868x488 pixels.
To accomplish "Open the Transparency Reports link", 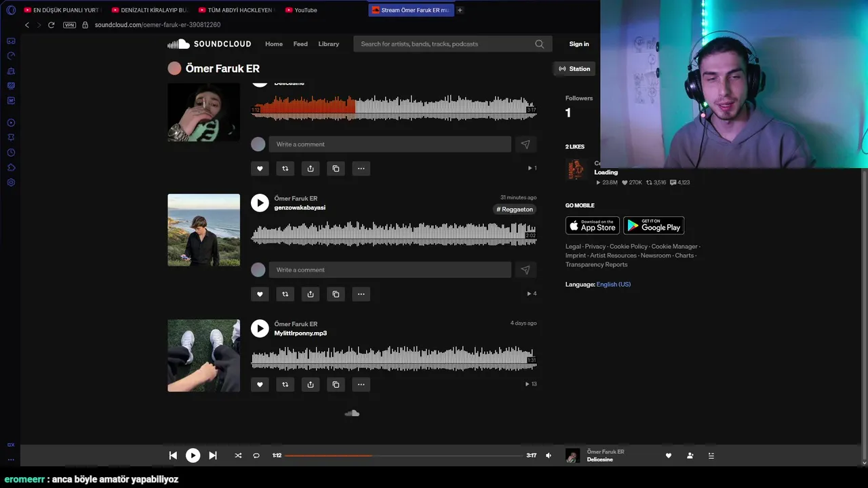I will 596,264.
